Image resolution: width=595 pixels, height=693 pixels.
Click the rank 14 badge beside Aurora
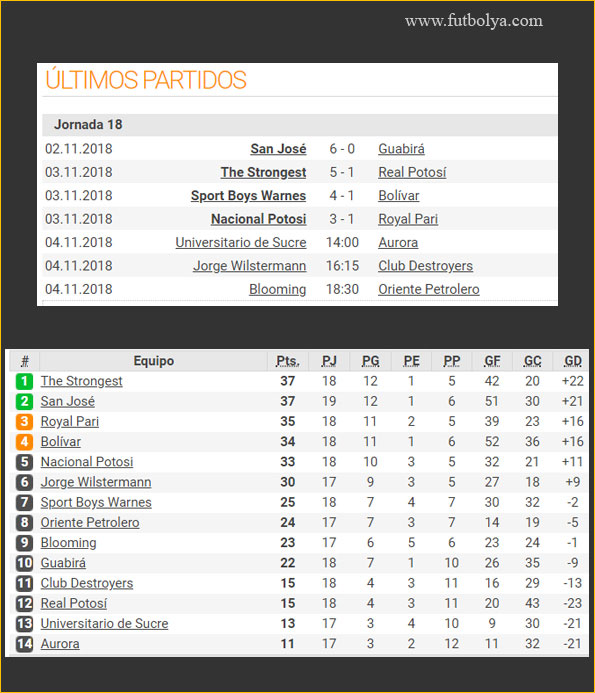[x=24, y=644]
